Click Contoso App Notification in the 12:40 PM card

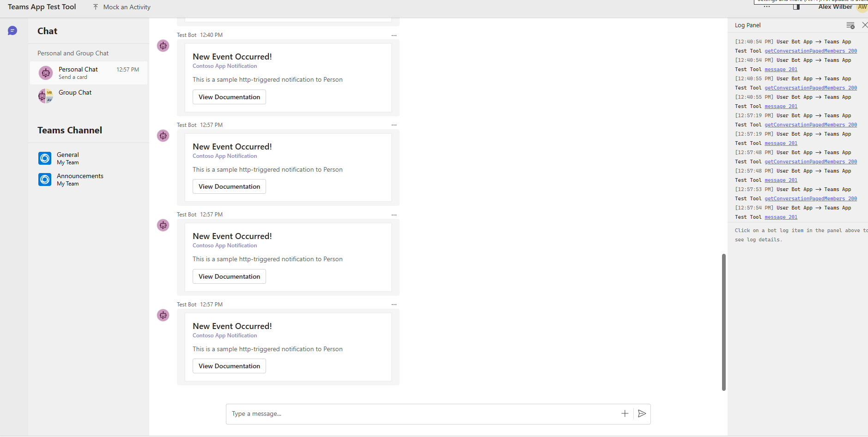(x=225, y=66)
